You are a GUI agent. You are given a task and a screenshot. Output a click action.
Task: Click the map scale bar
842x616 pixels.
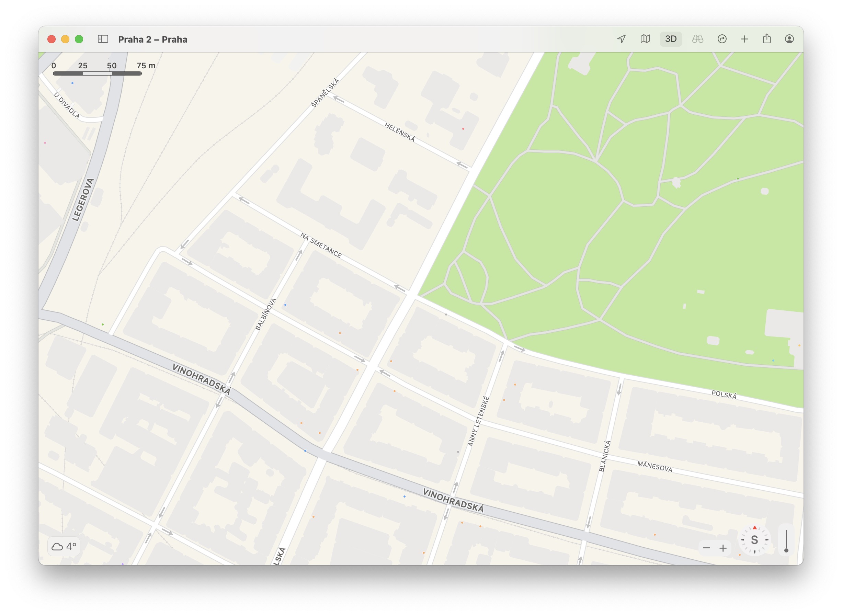97,73
